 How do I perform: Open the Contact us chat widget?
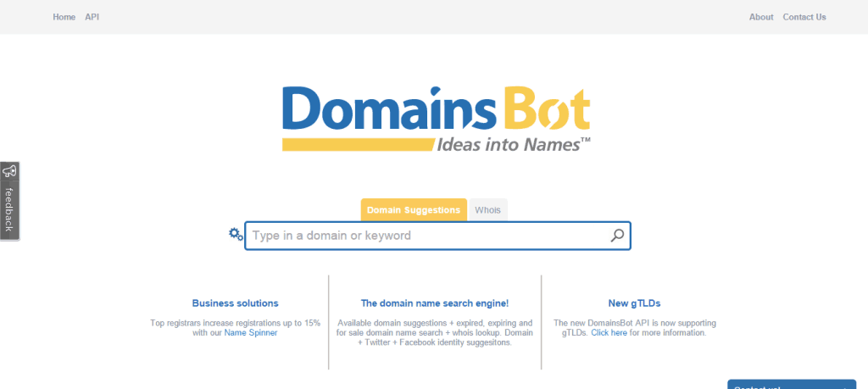pos(792,385)
